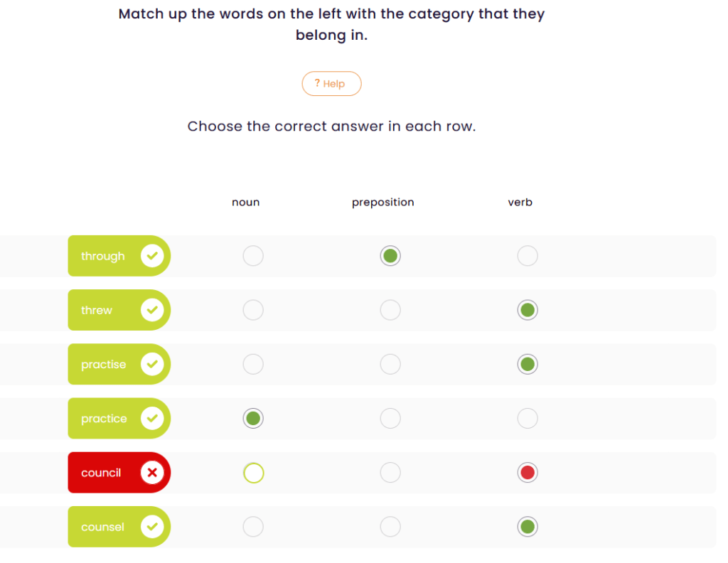
Task: Choose noun for the 'practise' row
Action: coord(253,365)
